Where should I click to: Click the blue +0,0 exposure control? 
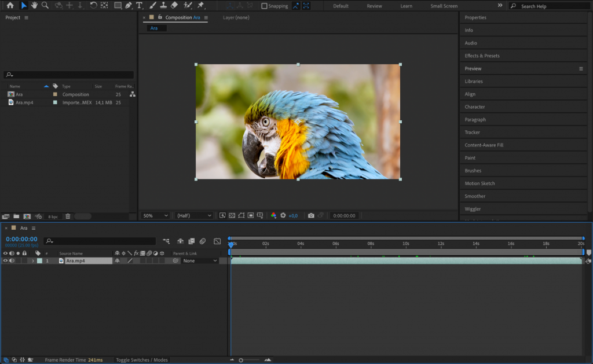pyautogui.click(x=292, y=215)
